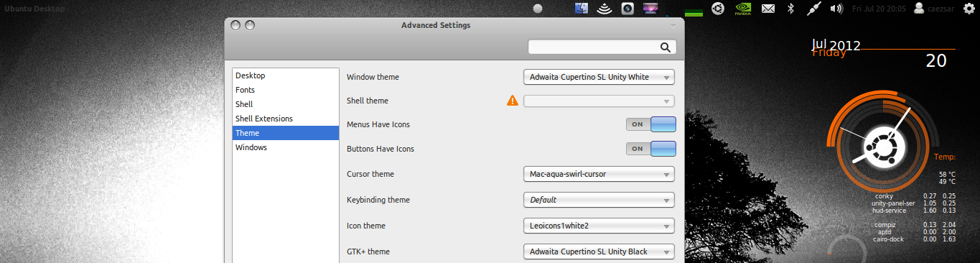Toggle the Buttons Have Icons switch

pyautogui.click(x=651, y=149)
